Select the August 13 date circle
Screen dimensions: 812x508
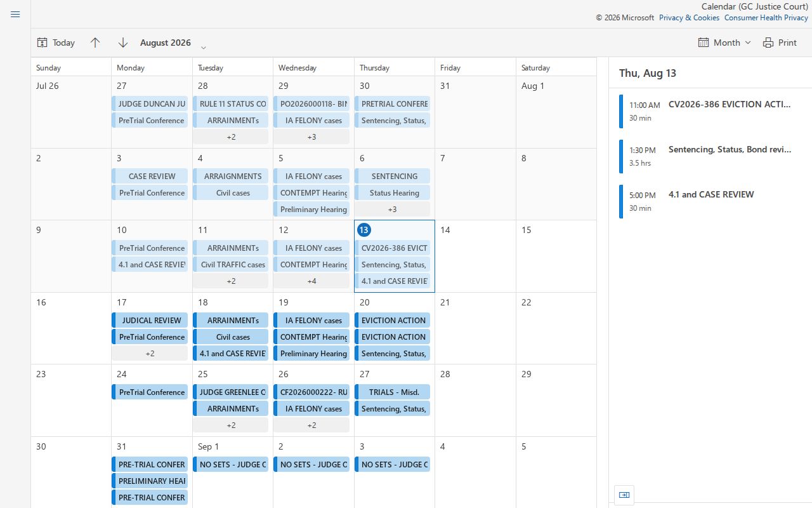(x=364, y=230)
